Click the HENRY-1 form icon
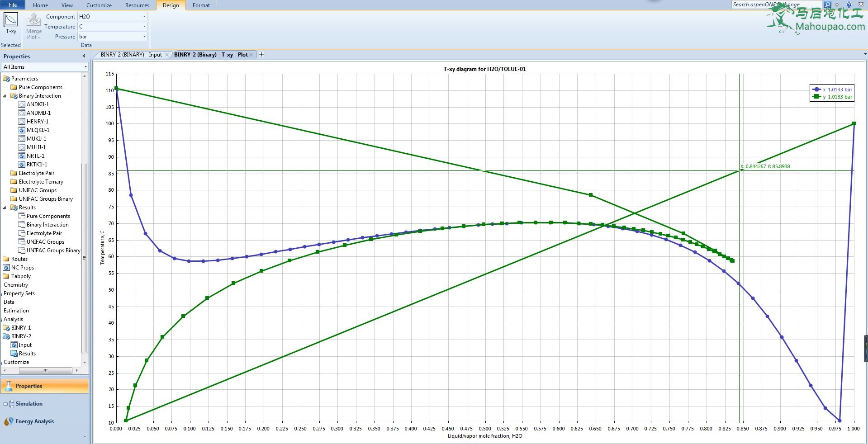The width and height of the screenshot is (868, 444). pos(22,122)
